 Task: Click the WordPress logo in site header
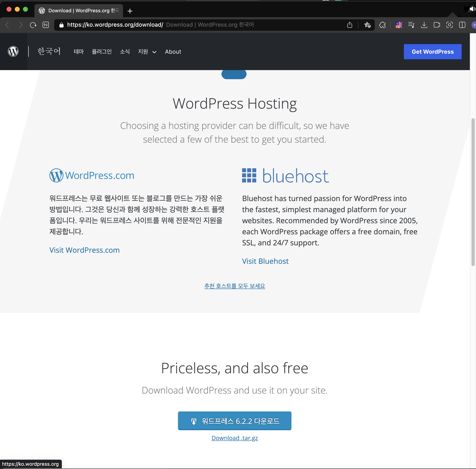point(13,51)
